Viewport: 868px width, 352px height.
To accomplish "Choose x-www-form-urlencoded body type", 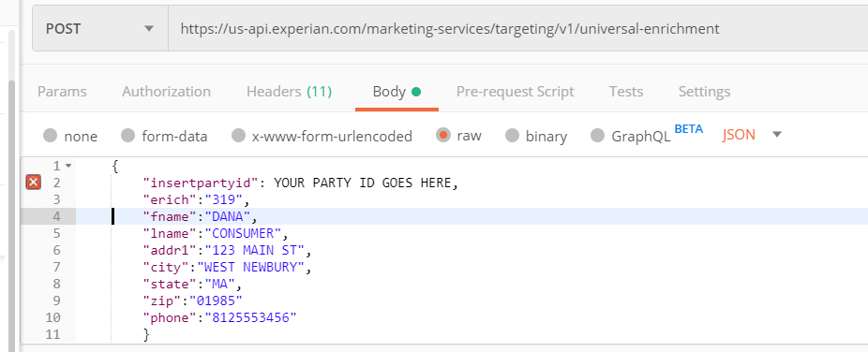I will tap(238, 136).
